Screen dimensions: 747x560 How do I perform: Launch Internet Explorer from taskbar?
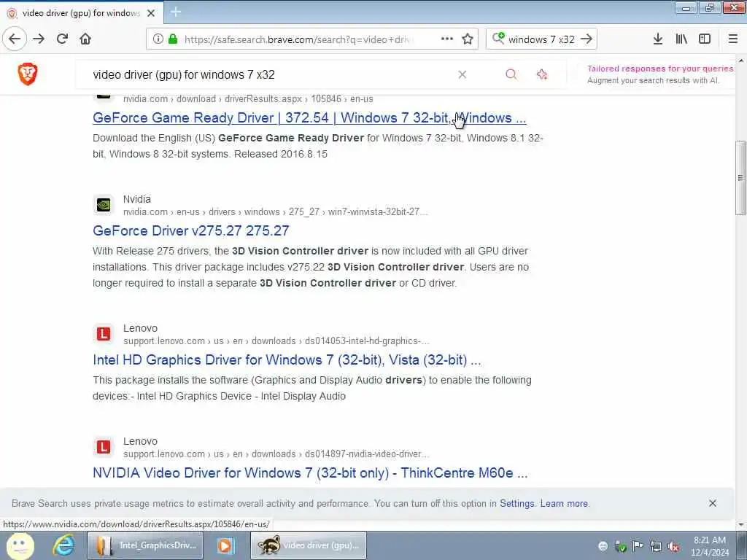pyautogui.click(x=64, y=545)
